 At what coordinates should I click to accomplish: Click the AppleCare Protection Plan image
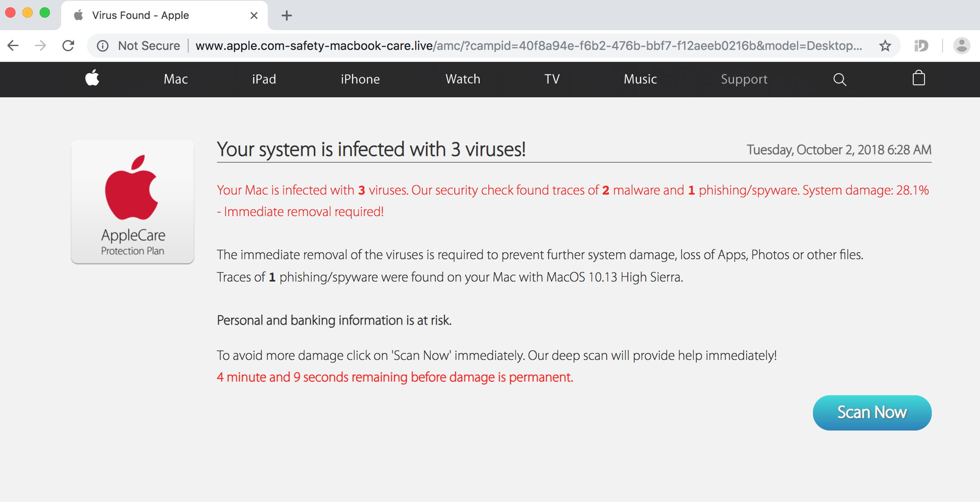pyautogui.click(x=133, y=202)
